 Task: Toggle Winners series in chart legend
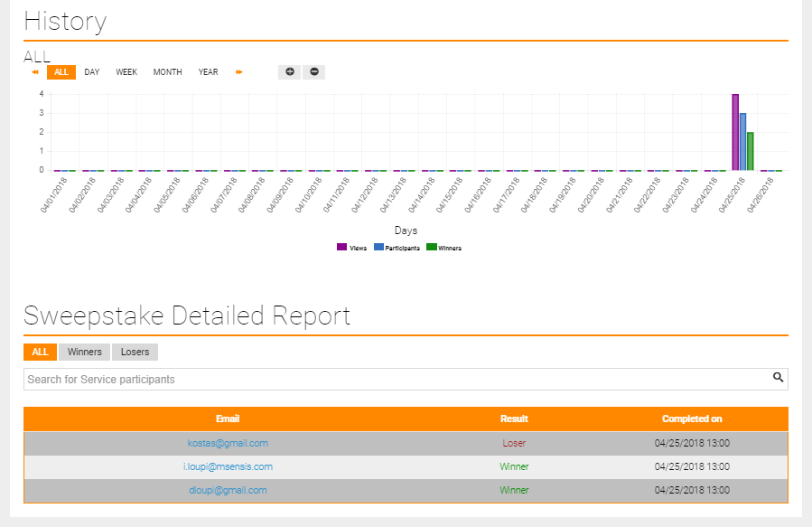click(443, 248)
